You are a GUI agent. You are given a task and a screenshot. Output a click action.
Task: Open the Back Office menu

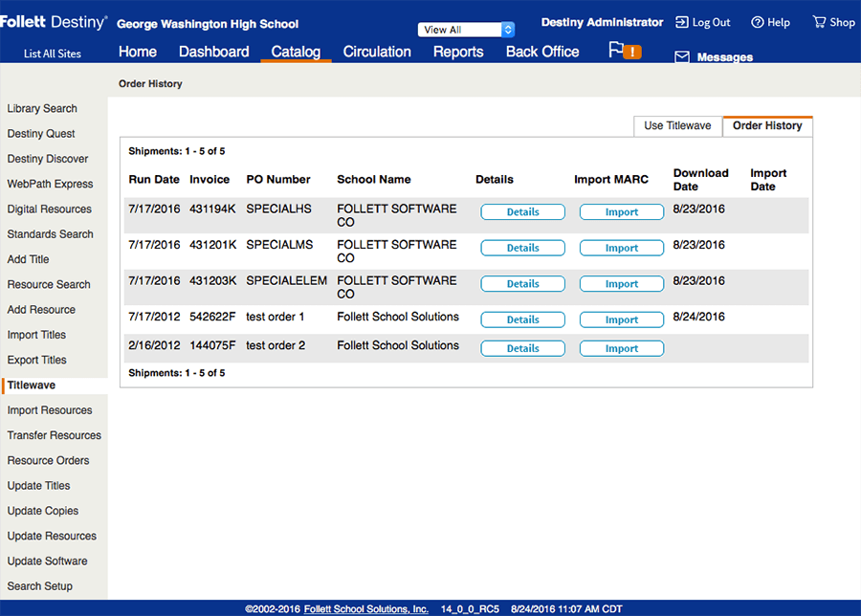tap(542, 52)
